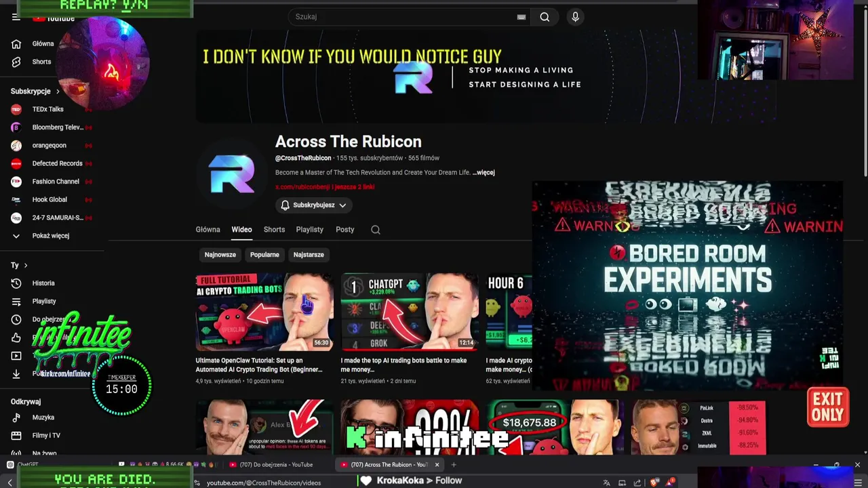This screenshot has width=868, height=488.
Task: Click the Brave Rewards triangle icon
Action: coord(671,482)
